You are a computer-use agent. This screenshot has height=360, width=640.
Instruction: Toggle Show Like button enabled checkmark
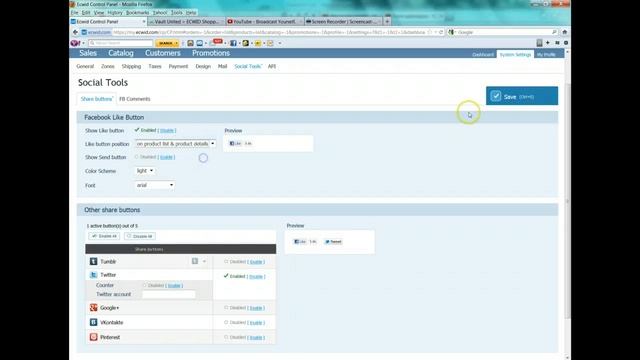137,130
